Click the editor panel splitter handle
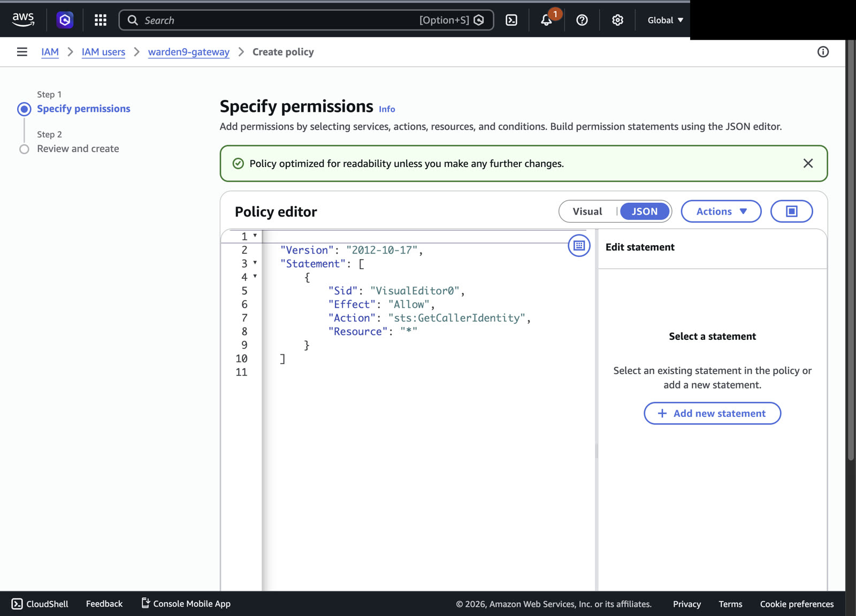This screenshot has height=616, width=856. click(597, 451)
